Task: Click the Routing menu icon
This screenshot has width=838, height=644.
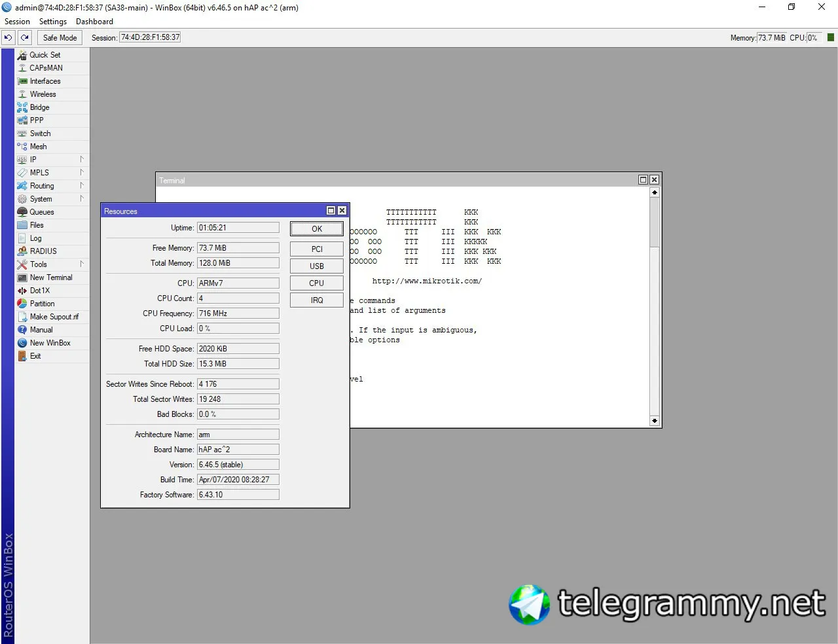Action: click(22, 186)
